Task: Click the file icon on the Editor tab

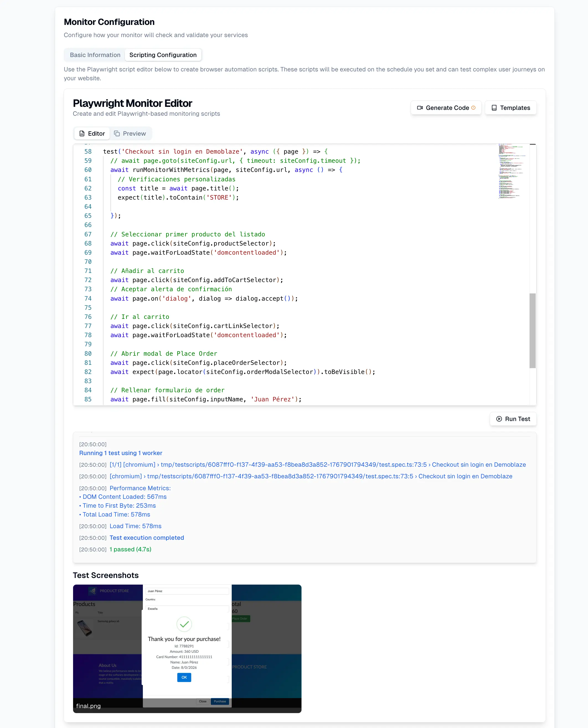Action: (x=82, y=133)
